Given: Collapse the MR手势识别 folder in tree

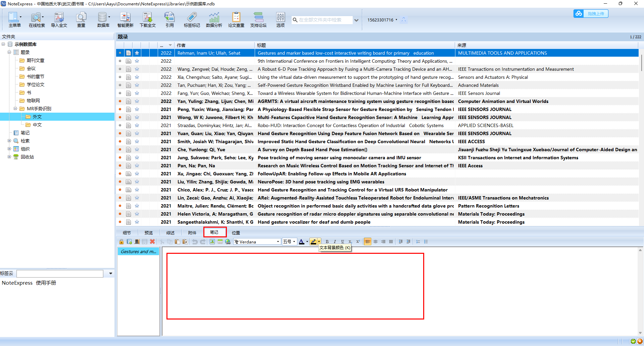Looking at the screenshot, I should 15,109.
